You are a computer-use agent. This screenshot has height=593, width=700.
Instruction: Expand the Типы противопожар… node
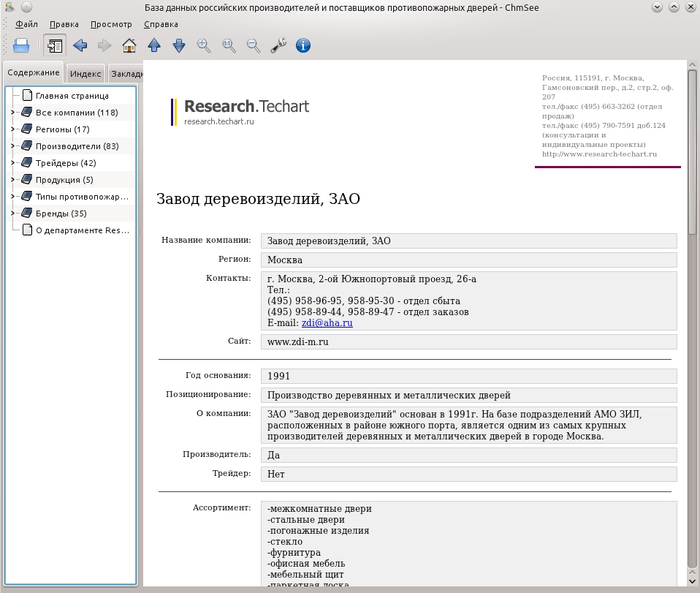click(12, 197)
